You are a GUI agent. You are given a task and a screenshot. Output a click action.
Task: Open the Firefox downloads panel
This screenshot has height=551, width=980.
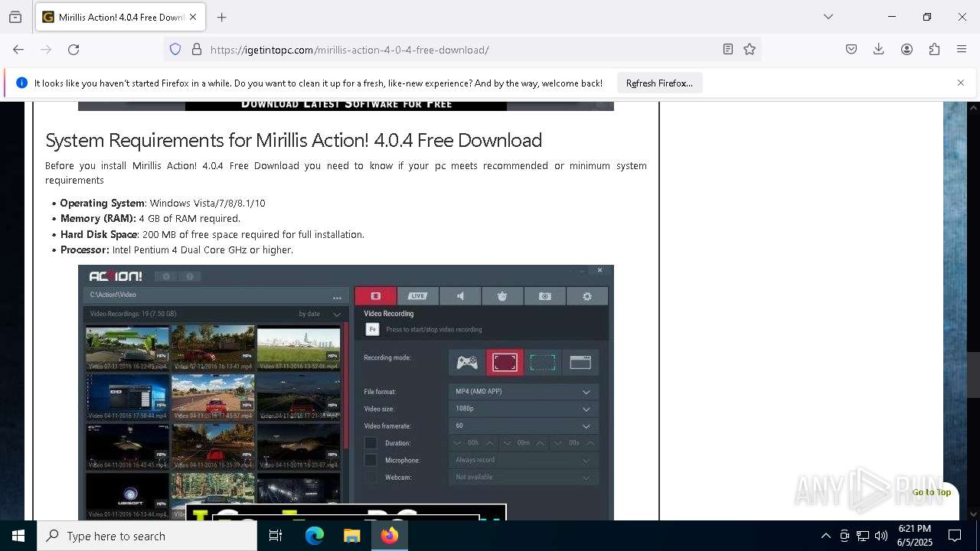click(x=879, y=49)
